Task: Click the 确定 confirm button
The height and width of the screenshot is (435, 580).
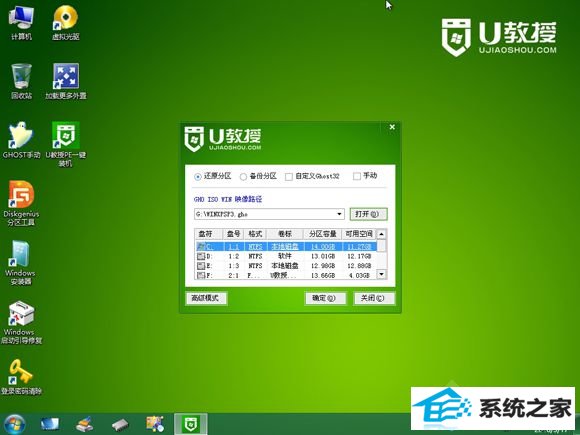Action: point(325,298)
